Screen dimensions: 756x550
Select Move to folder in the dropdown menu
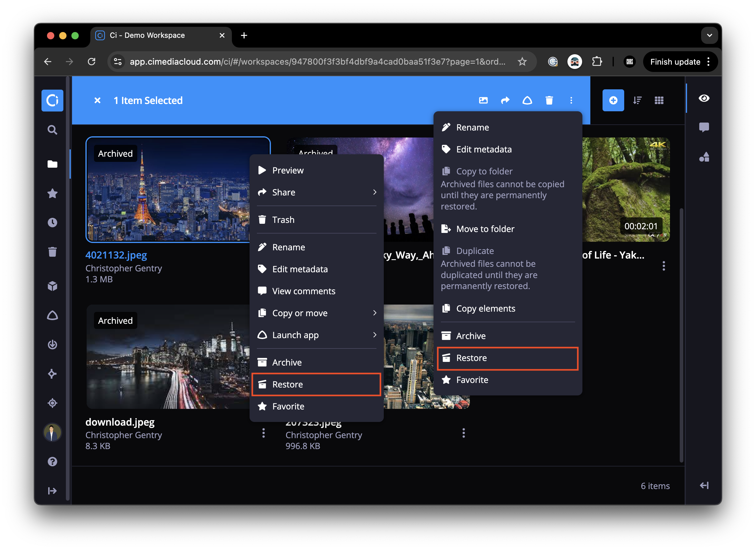coord(508,229)
